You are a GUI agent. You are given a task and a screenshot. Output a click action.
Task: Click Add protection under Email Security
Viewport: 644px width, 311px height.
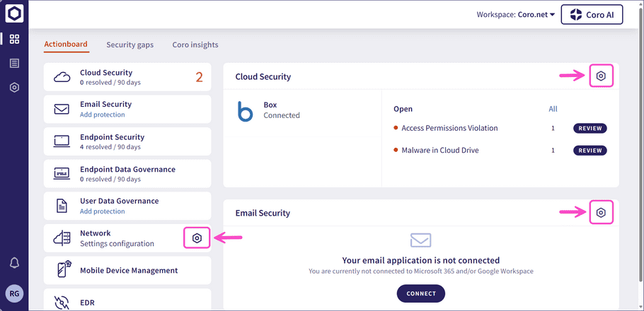(x=103, y=115)
